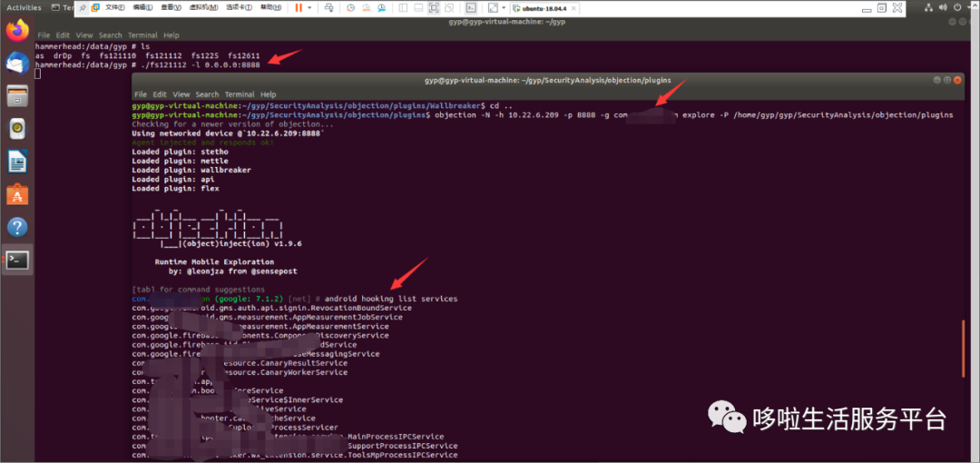The height and width of the screenshot is (463, 980).
Task: Pause the virtual machine with orange button
Action: coord(299,8)
